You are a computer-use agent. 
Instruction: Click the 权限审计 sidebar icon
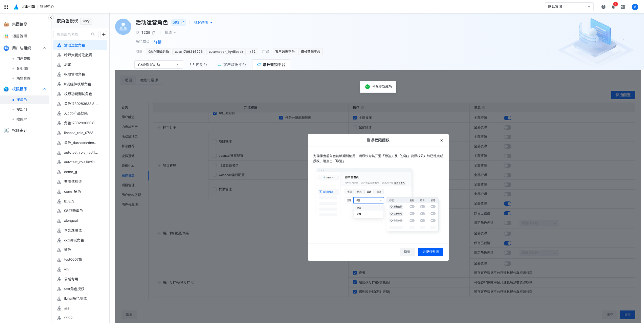6,130
